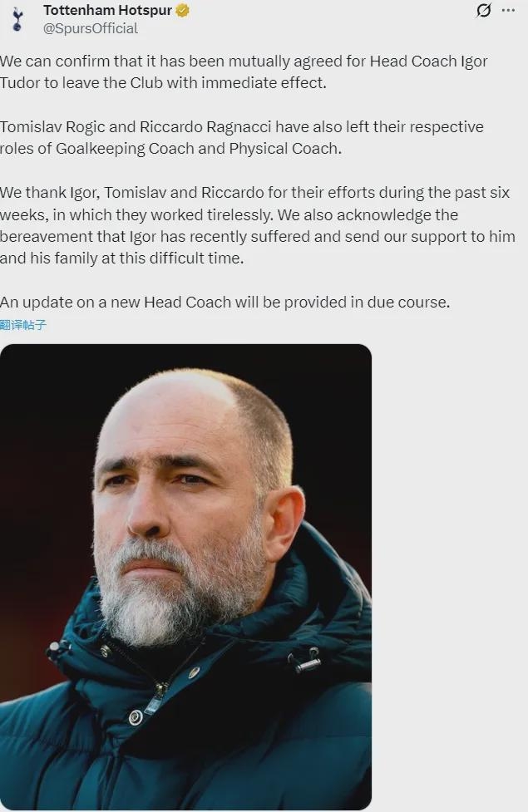528x812 pixels.
Task: Click the paragraph confirming Tudor leaves the Club
Action: (x=244, y=72)
